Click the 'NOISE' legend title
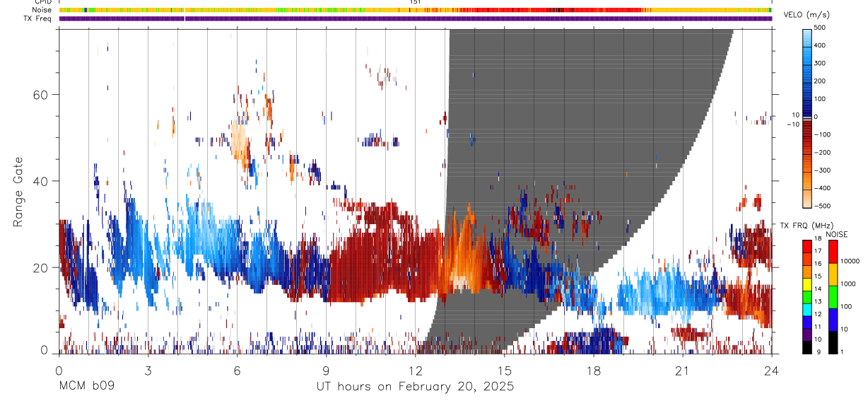Image resolution: width=868 pixels, height=401 pixels. coord(836,234)
